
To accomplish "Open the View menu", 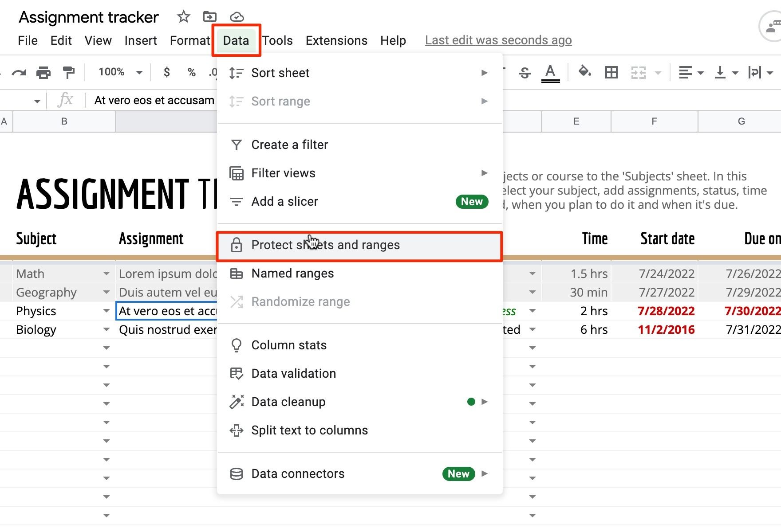I will click(98, 40).
